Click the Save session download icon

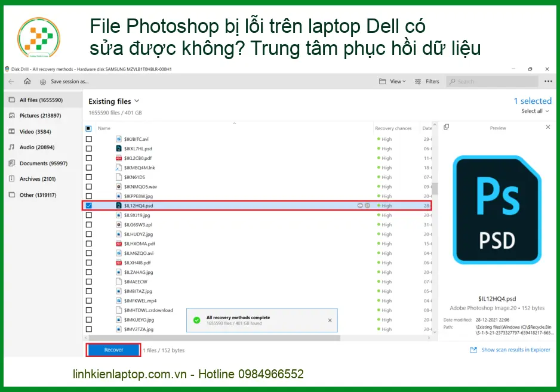42,81
